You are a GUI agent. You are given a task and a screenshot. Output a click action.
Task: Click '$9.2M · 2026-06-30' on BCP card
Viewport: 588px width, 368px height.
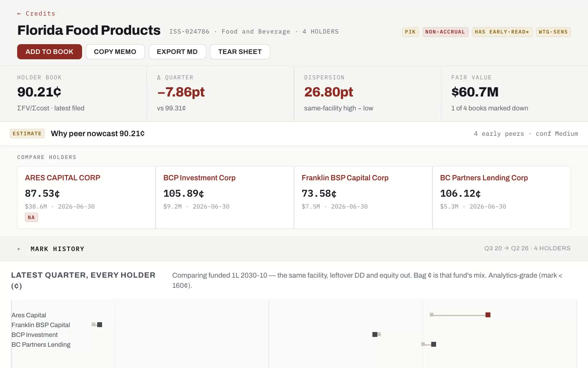pyautogui.click(x=196, y=206)
